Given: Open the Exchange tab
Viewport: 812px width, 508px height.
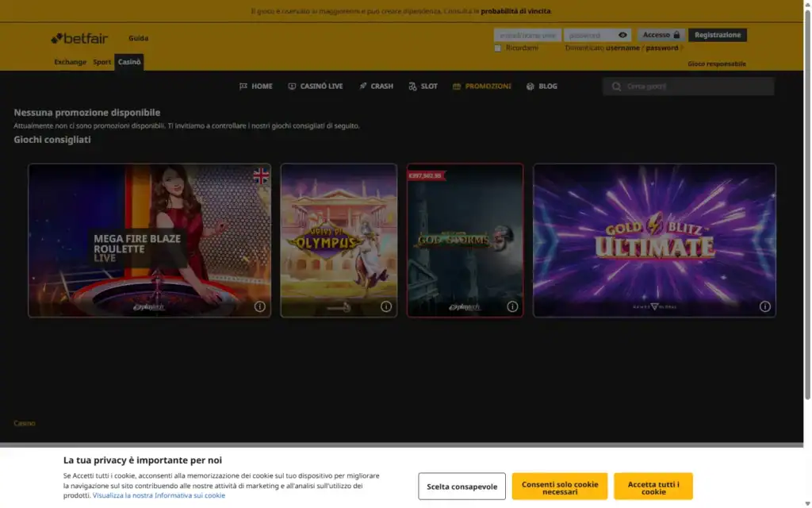Looking at the screenshot, I should click(70, 62).
